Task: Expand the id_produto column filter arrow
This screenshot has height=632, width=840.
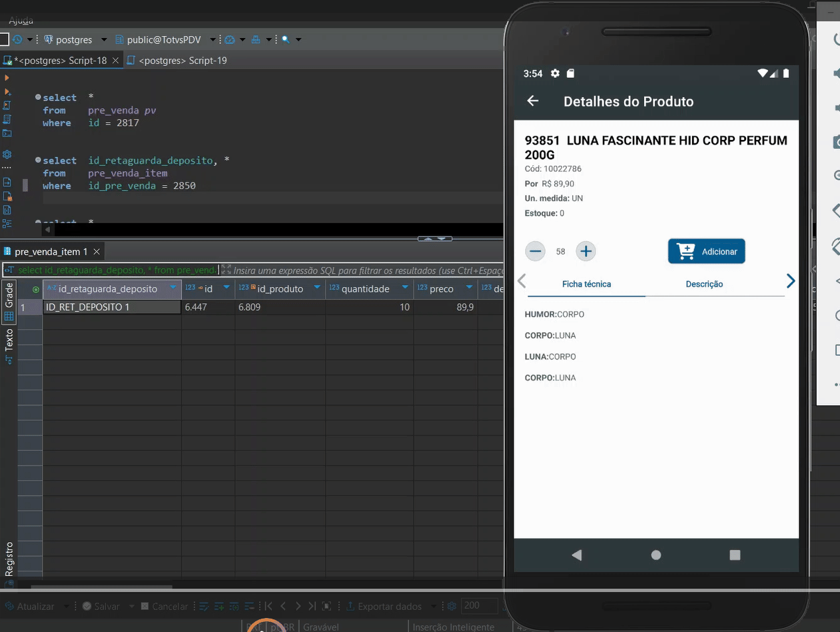Action: 317,288
